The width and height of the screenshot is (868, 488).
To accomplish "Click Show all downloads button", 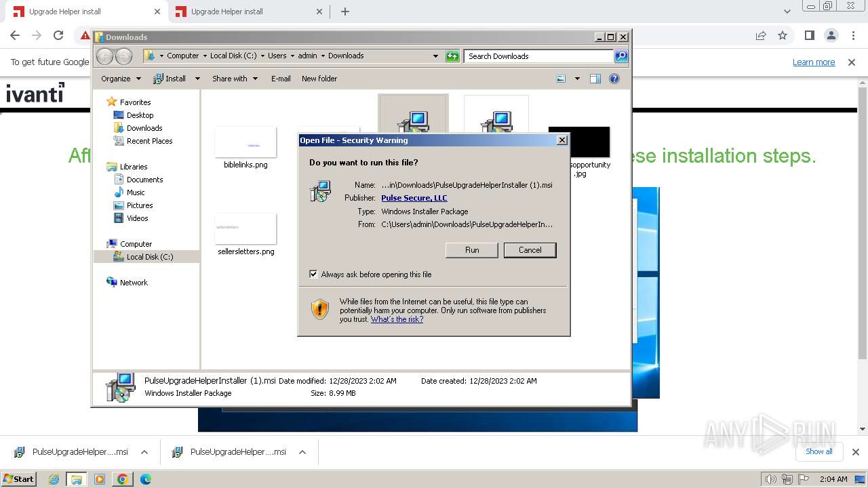I will coord(818,451).
